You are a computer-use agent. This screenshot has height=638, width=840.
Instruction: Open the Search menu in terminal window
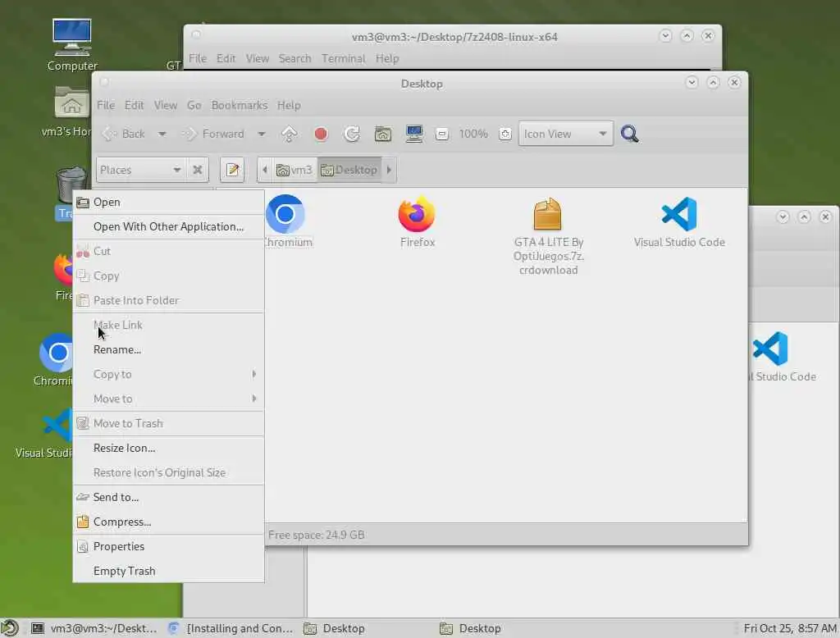click(294, 58)
